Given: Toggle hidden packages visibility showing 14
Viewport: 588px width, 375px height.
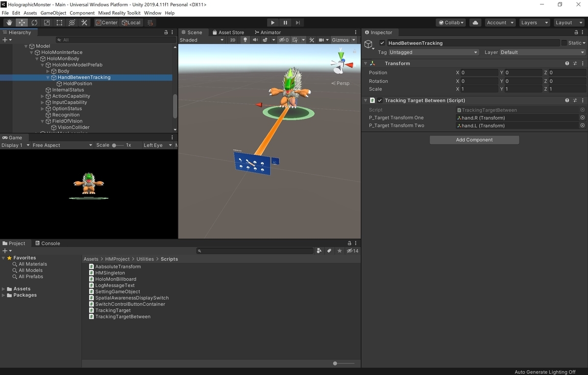Looking at the screenshot, I should tap(352, 251).
